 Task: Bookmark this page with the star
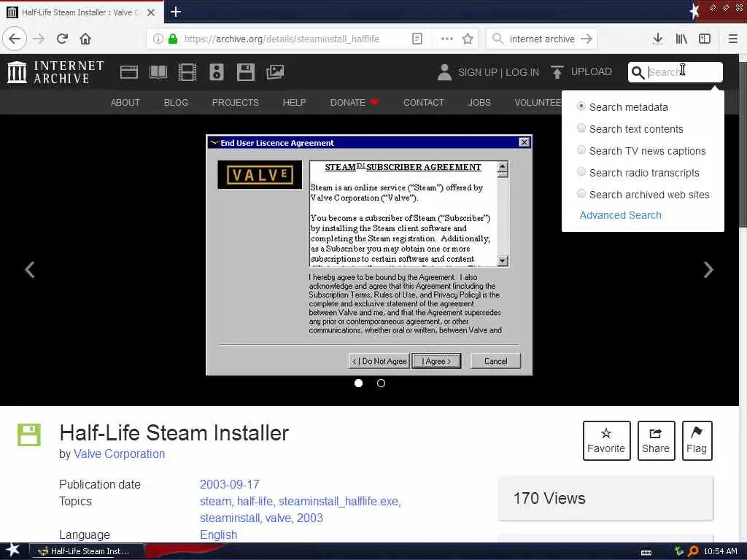(468, 39)
